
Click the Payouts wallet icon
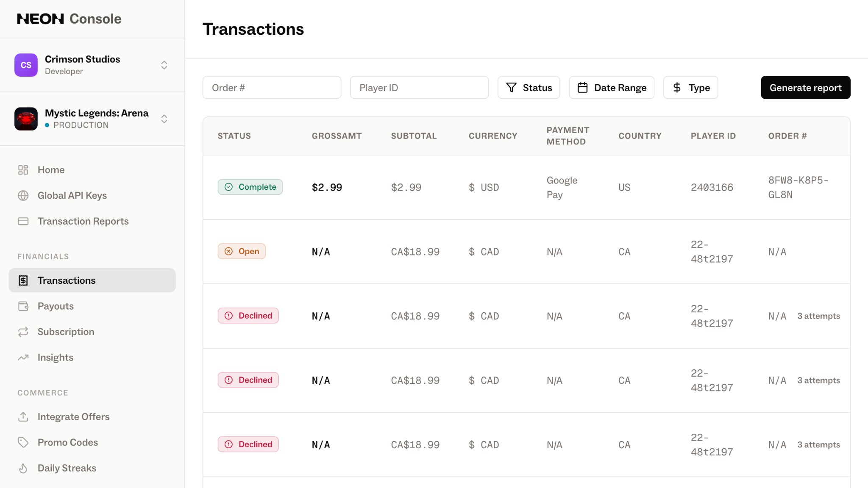coord(23,306)
